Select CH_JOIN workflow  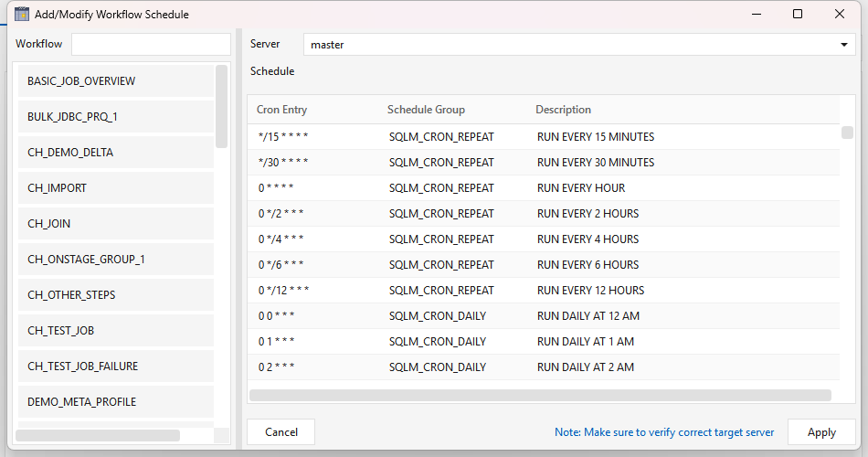116,223
